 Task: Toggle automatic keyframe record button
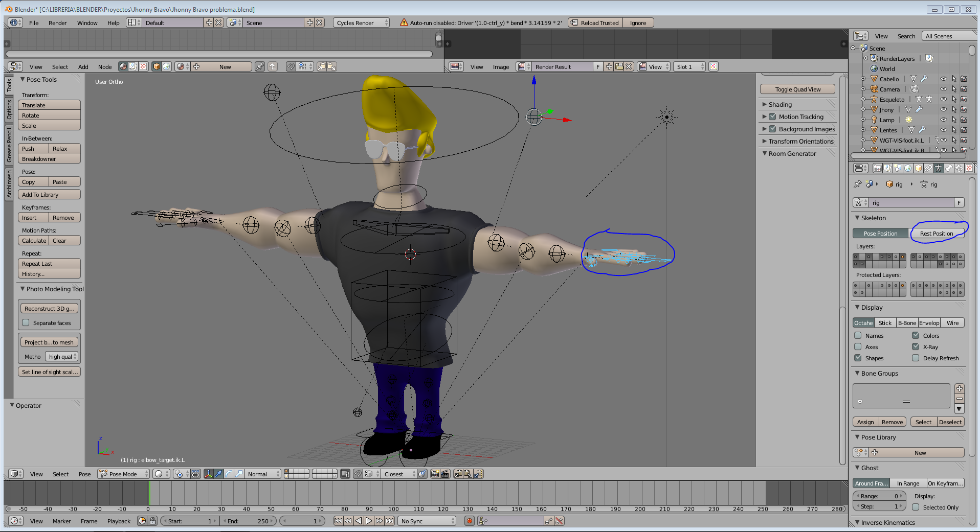470,521
